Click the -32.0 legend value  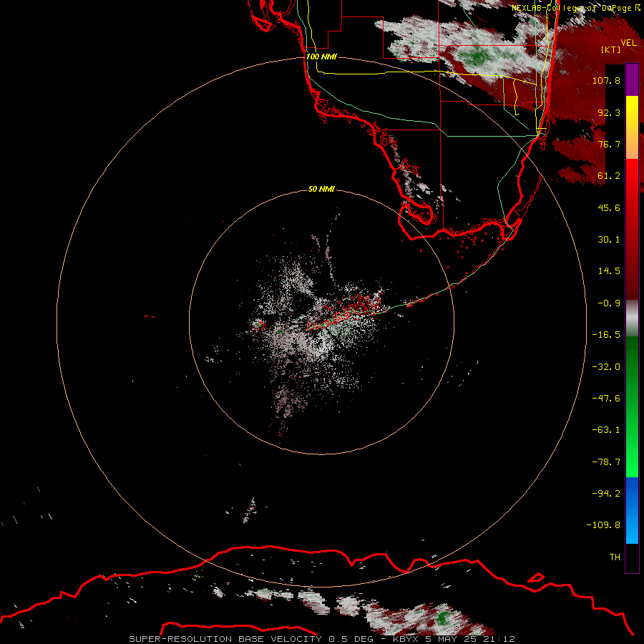(606, 367)
